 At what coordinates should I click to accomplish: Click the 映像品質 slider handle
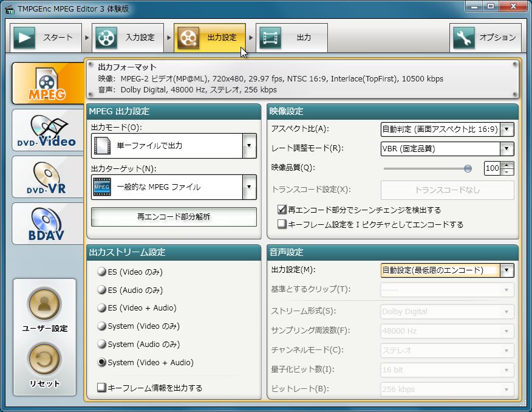coord(468,169)
